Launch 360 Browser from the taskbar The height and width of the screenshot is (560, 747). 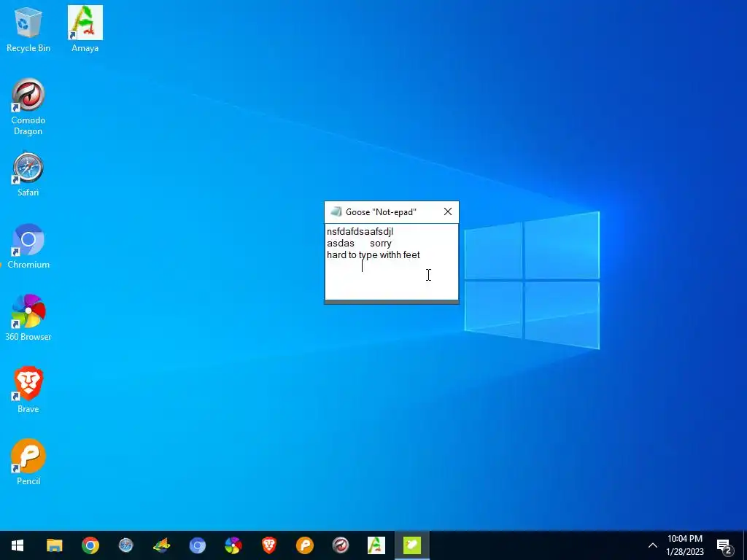233,545
